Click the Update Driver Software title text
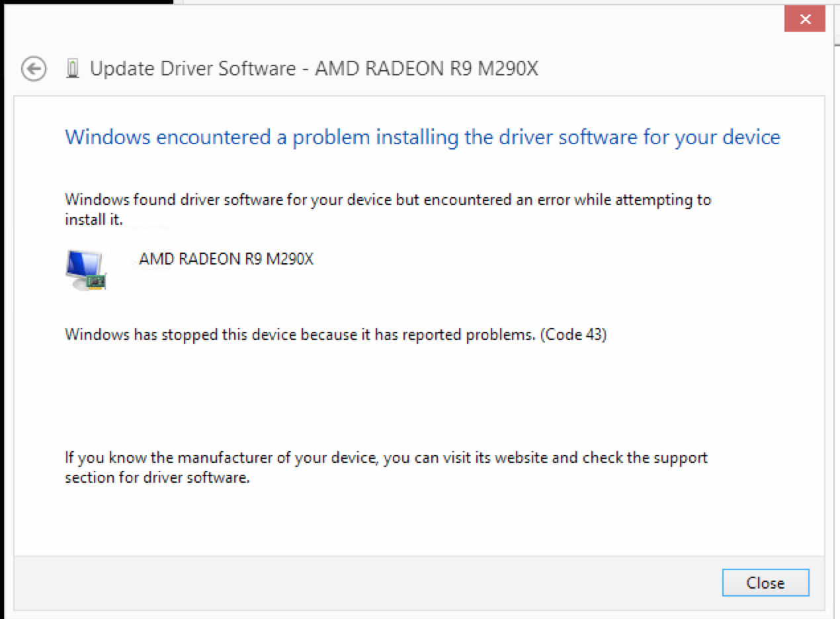The image size is (840, 619). [192, 68]
